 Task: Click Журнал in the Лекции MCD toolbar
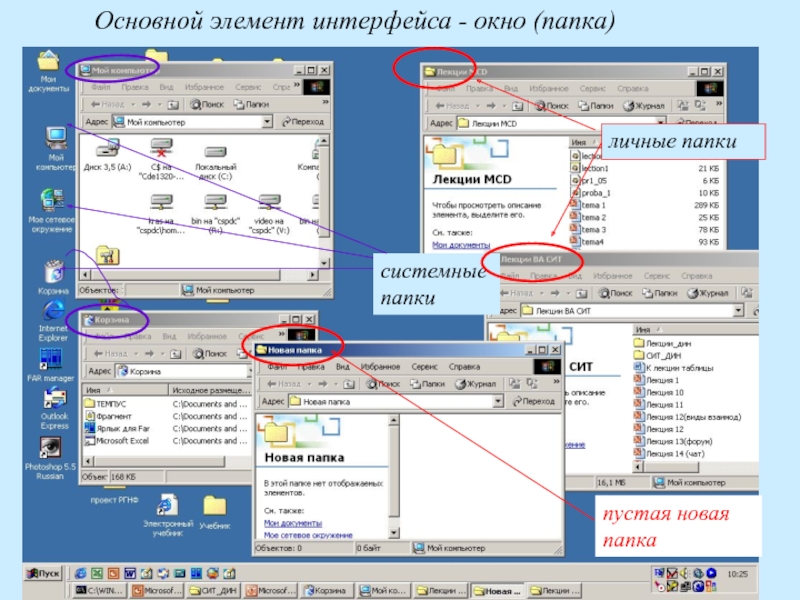click(x=644, y=106)
